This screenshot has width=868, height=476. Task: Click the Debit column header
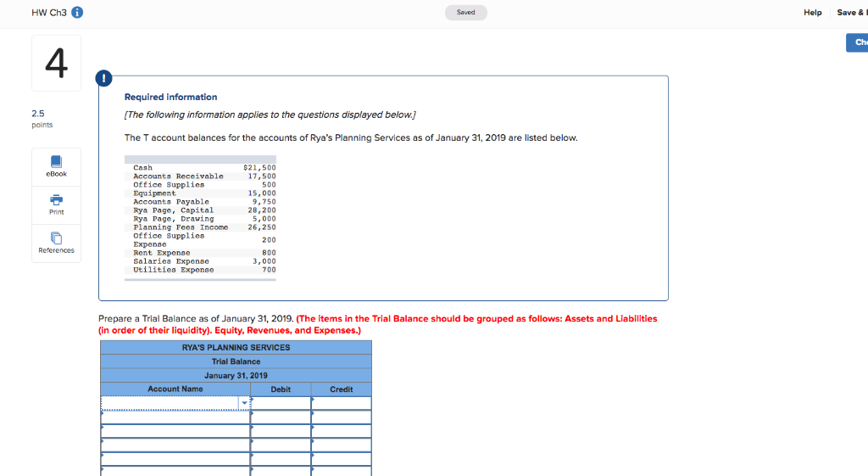281,389
